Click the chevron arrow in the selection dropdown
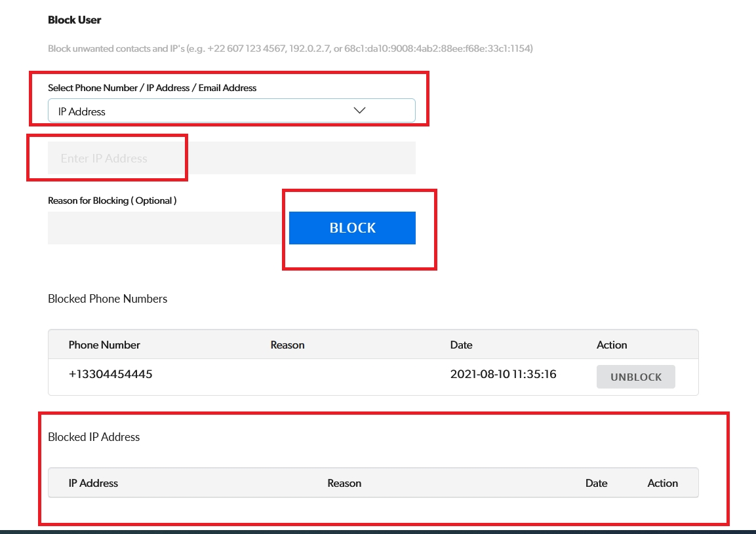This screenshot has height=534, width=756. click(x=359, y=111)
